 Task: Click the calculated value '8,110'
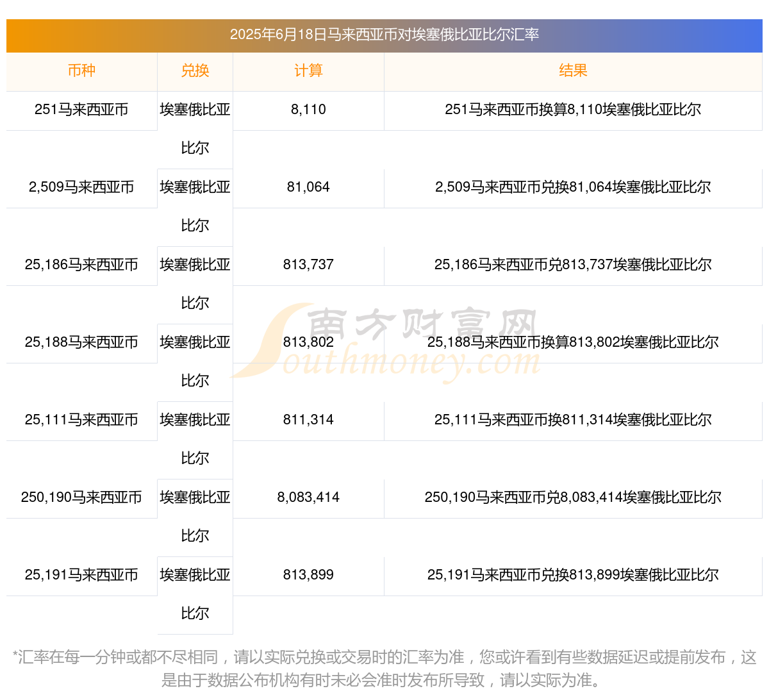[308, 110]
